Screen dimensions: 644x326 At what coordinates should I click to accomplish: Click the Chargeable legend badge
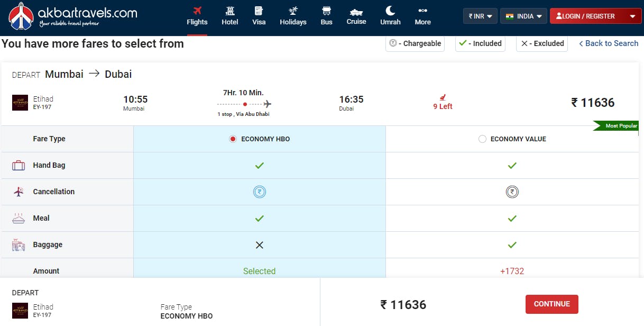(x=415, y=43)
